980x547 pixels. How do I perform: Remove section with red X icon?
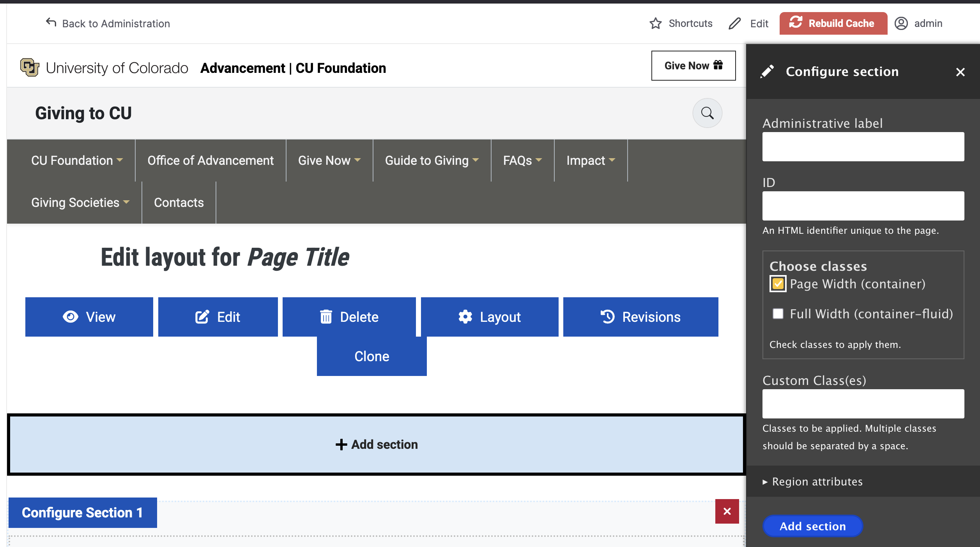[x=727, y=511]
